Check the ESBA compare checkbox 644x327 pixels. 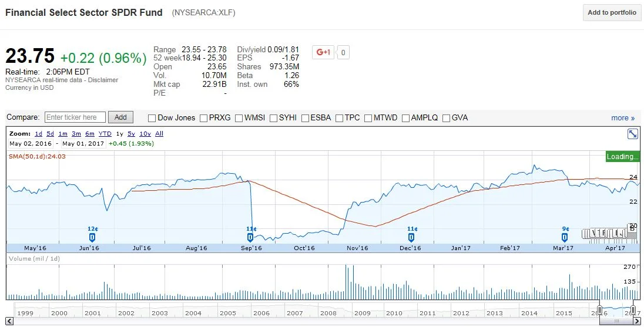coord(305,118)
